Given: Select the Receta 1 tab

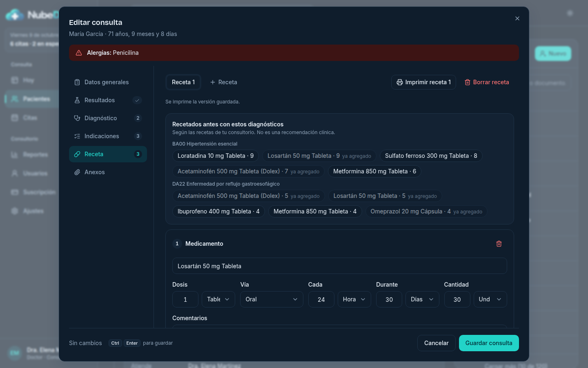Looking at the screenshot, I should [x=183, y=82].
